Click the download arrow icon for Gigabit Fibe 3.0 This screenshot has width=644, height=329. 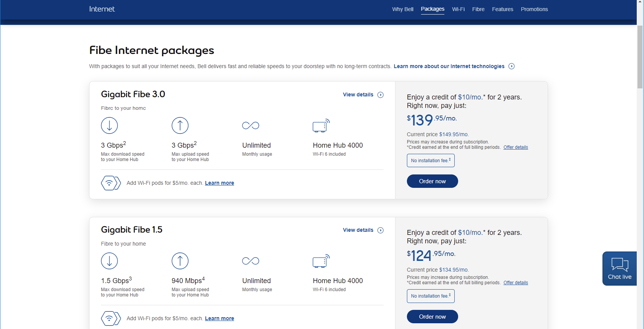(x=109, y=125)
